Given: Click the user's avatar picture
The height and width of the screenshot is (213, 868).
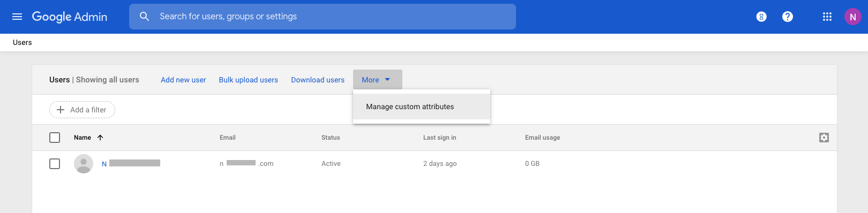Looking at the screenshot, I should pos(84,164).
